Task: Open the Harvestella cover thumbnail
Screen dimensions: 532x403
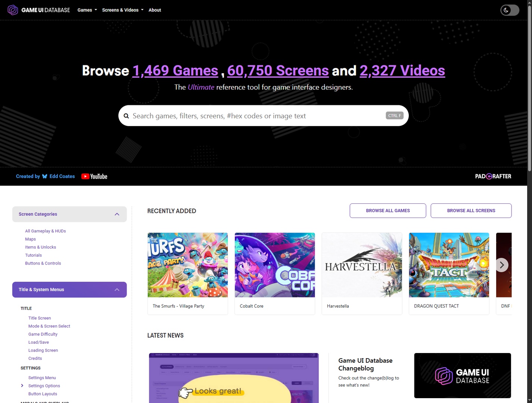Action: tap(362, 265)
